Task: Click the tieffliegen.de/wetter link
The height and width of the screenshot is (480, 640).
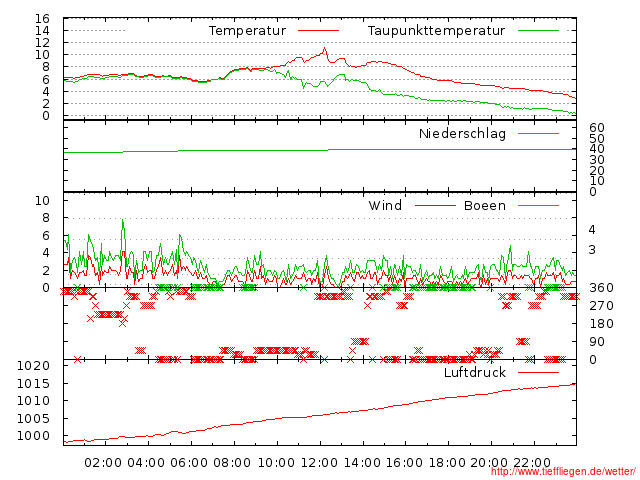Action: click(x=563, y=471)
